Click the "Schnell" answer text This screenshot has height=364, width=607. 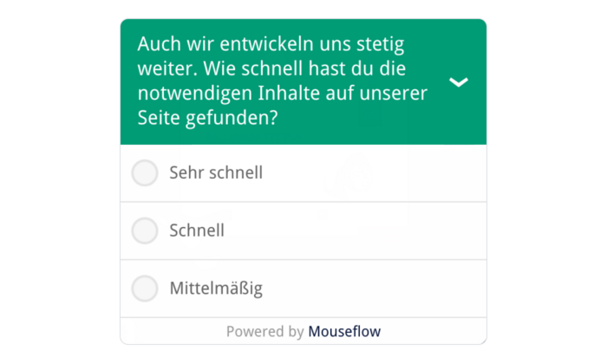tap(197, 231)
